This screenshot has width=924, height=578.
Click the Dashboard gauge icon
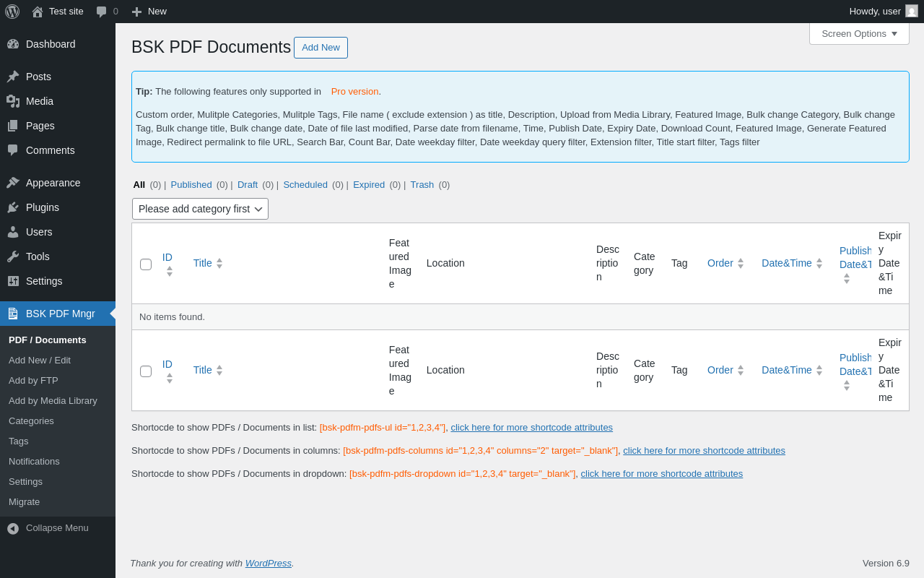click(13, 44)
